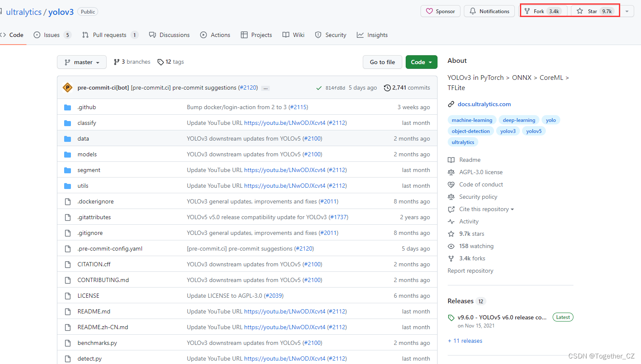This screenshot has width=641, height=364.
Task: Click the .github folder icon
Action: tap(68, 107)
